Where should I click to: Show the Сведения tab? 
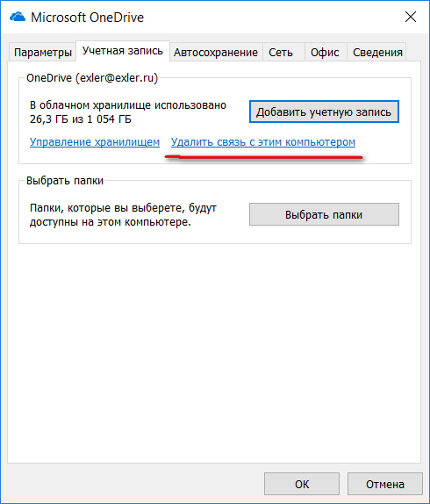click(x=377, y=52)
